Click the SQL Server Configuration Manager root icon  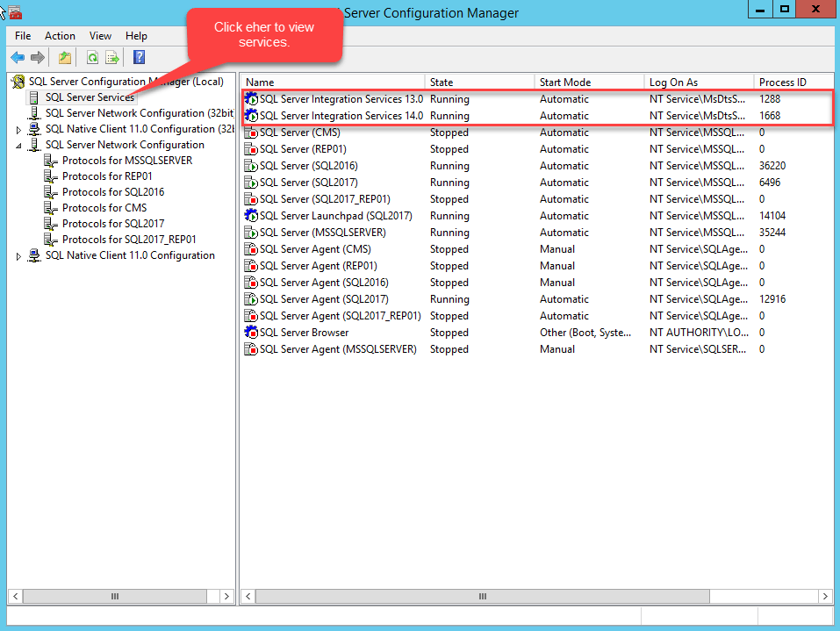pos(18,82)
